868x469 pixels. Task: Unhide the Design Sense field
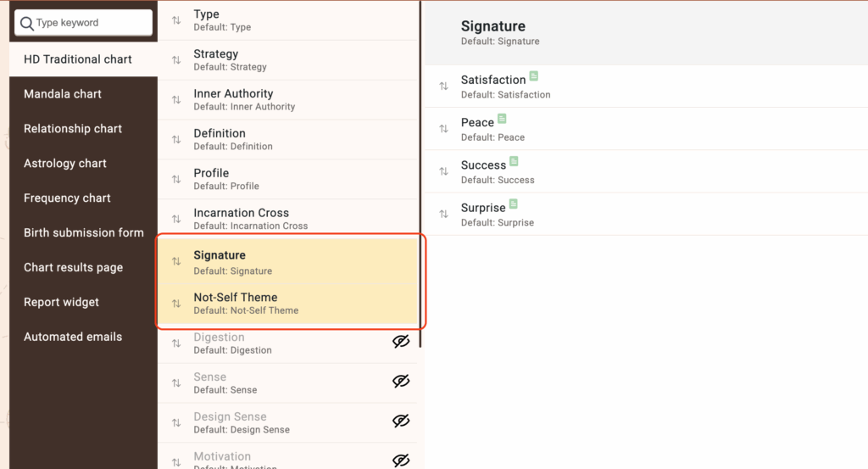click(401, 421)
